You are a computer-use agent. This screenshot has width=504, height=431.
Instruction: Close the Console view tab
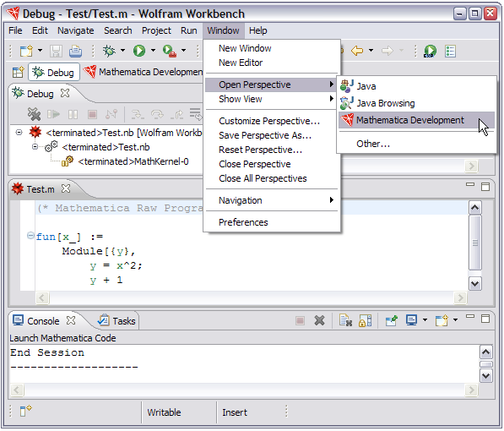pyautogui.click(x=71, y=320)
